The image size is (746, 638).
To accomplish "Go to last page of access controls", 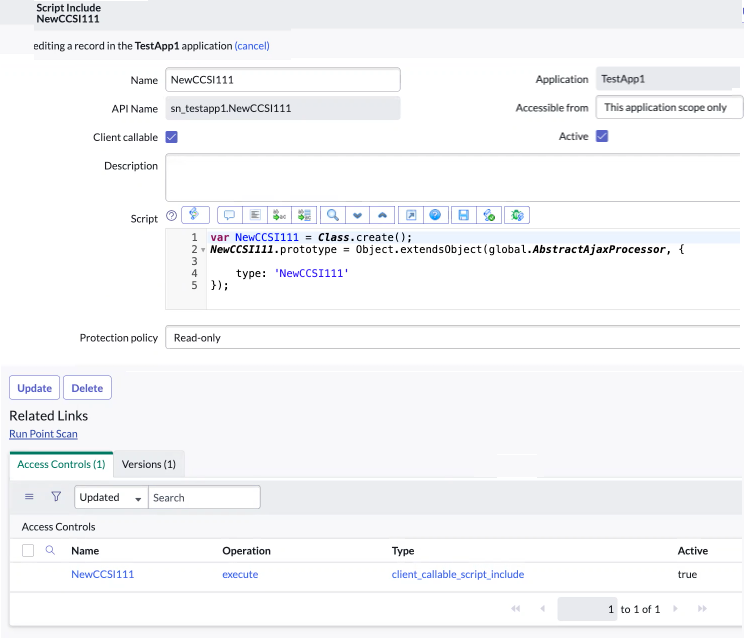I will [702, 609].
